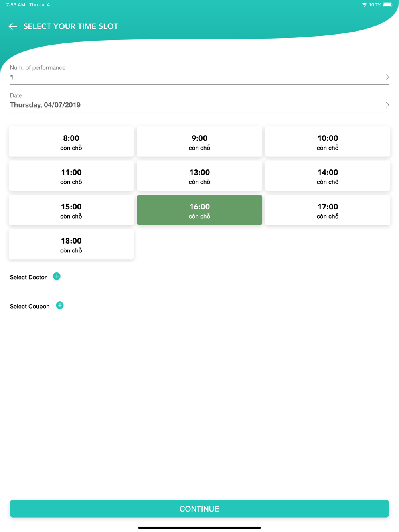This screenshot has height=532, width=399.
Task: Select the 11:00 time slot
Action: pyautogui.click(x=71, y=176)
